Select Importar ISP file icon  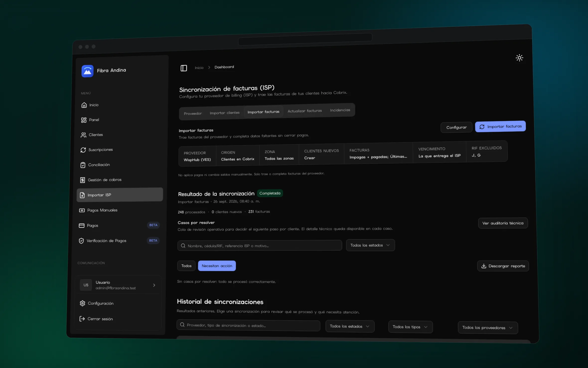coord(82,195)
